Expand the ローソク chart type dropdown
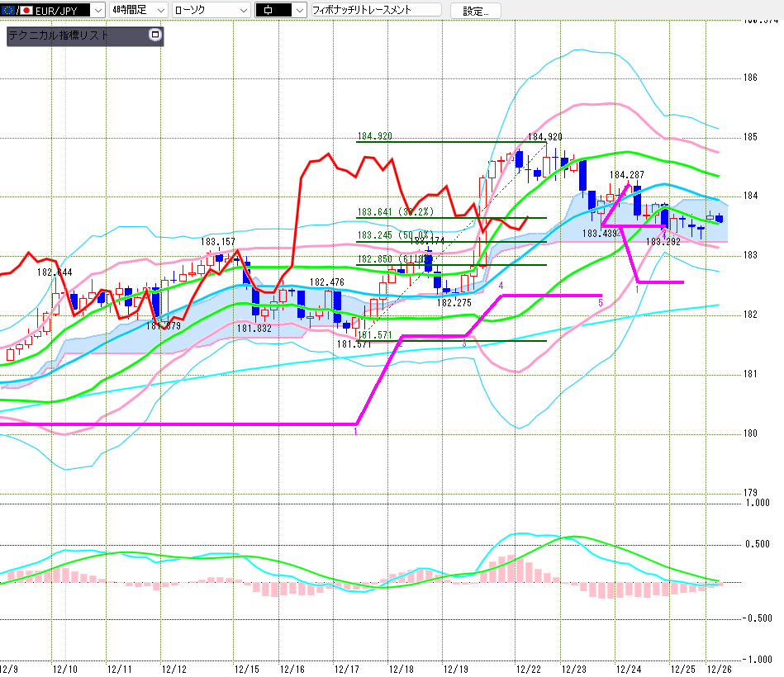Screen dimensions: 784x677 click(243, 10)
